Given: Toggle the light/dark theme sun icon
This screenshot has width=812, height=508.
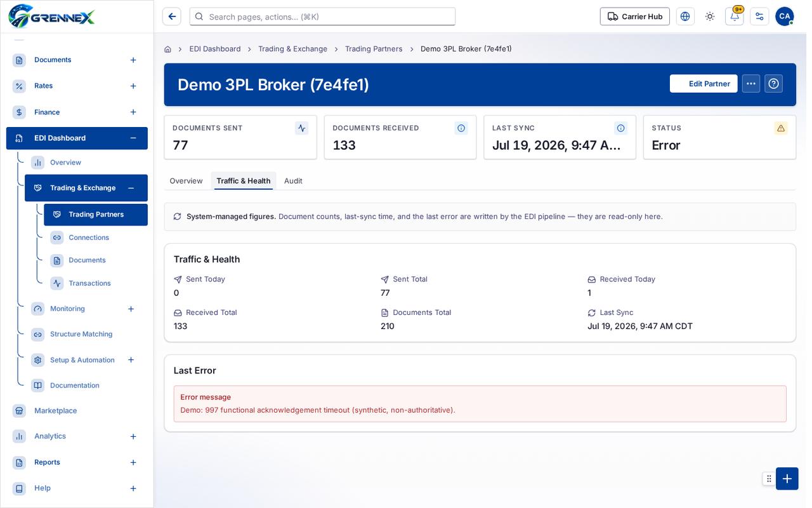Looking at the screenshot, I should tap(710, 17).
